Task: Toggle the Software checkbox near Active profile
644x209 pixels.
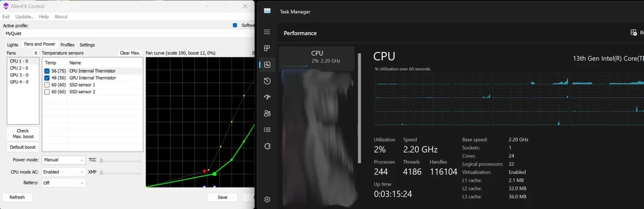Action: pyautogui.click(x=235, y=25)
